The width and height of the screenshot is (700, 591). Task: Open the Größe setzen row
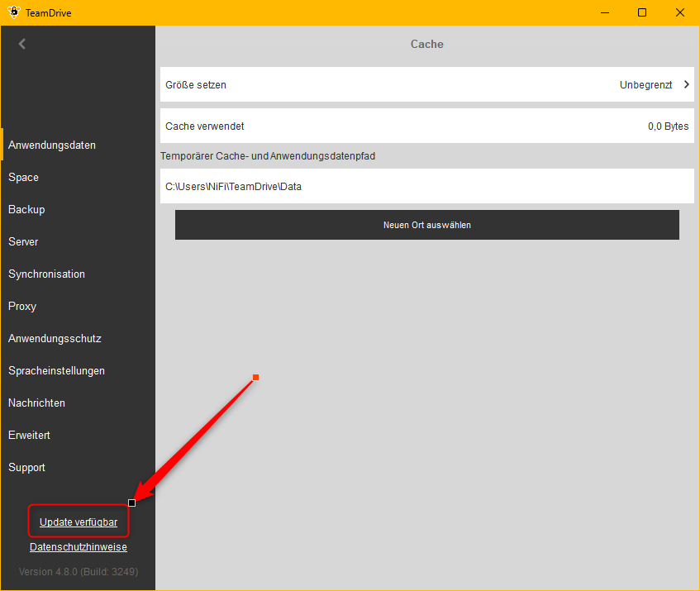click(x=427, y=84)
